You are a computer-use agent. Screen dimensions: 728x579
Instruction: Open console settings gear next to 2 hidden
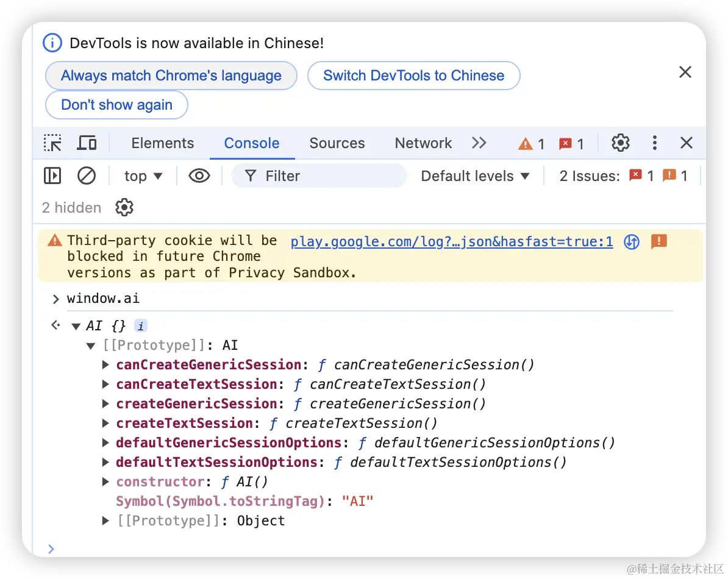(x=124, y=207)
